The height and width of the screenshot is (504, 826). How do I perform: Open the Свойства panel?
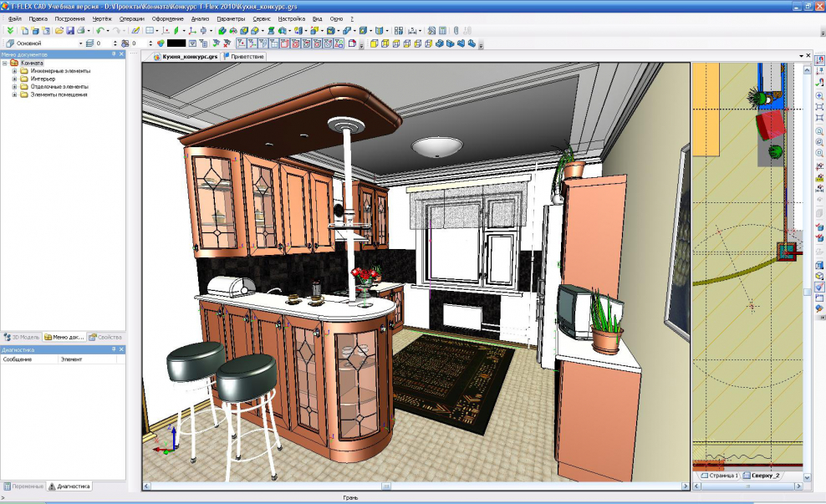tap(109, 337)
